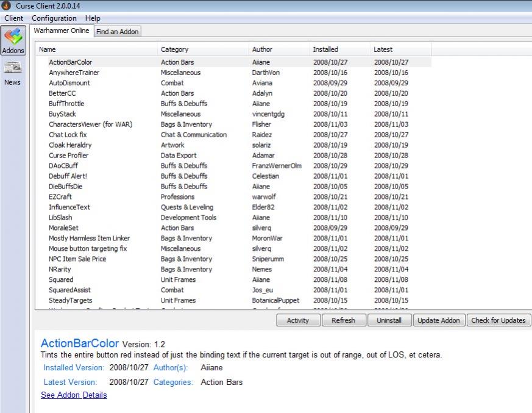Click the Uninstall button
The image size is (532, 413).
pos(389,320)
